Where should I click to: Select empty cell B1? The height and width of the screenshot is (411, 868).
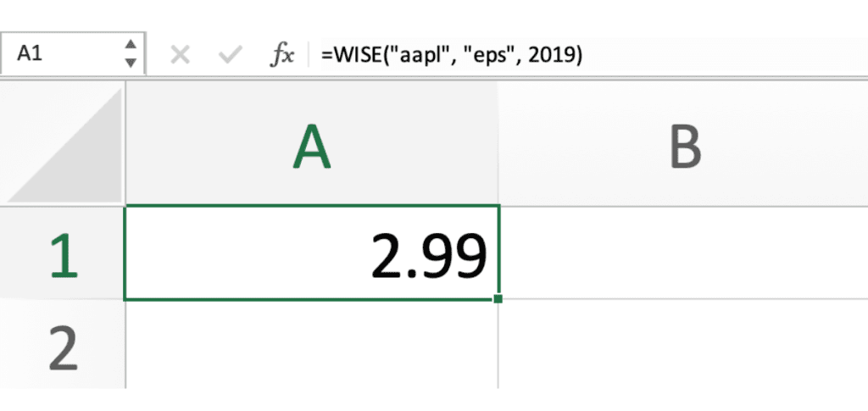click(x=683, y=253)
